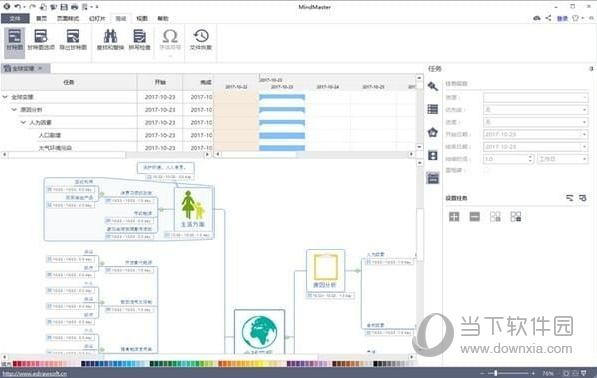The height and width of the screenshot is (378, 597).
Task: Click the edrawsoft website link in status bar
Action: 35,373
